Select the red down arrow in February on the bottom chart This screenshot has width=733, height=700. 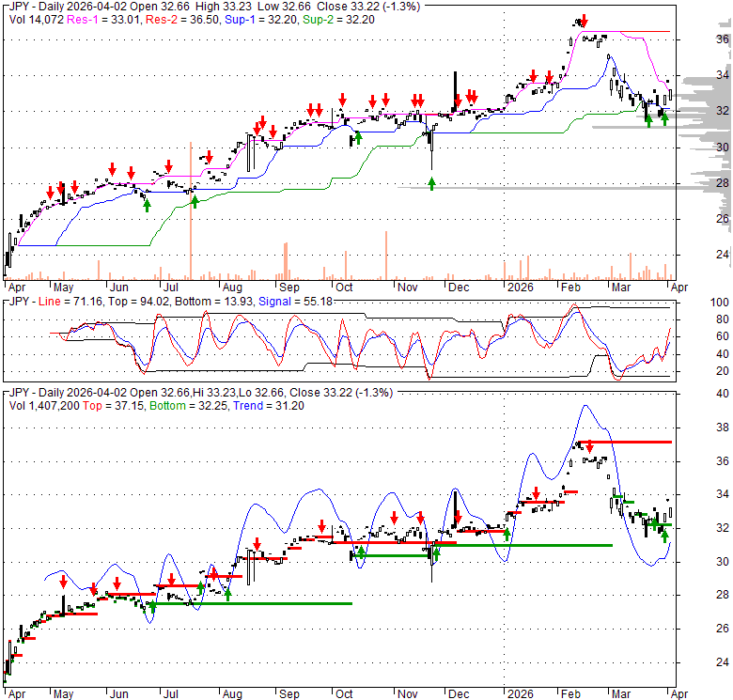coord(588,446)
